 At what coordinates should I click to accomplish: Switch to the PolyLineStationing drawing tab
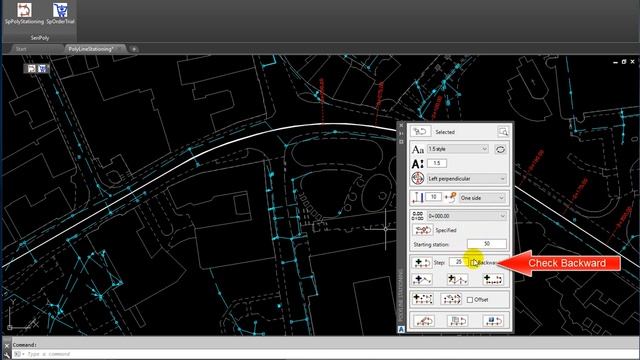click(x=91, y=49)
